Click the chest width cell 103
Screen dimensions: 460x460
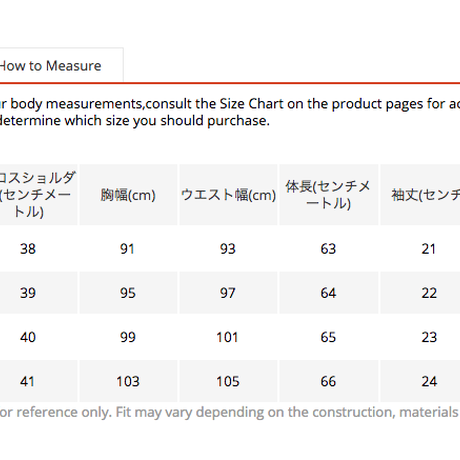coord(128,381)
